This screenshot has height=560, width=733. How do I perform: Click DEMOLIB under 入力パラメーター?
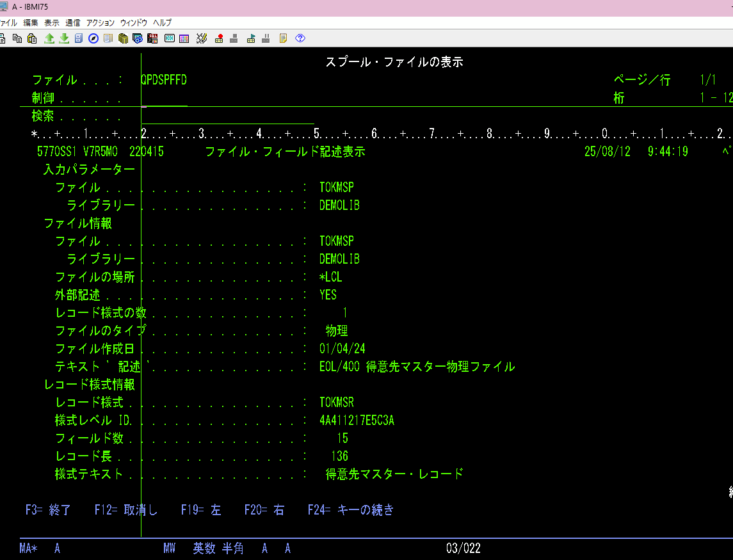click(x=339, y=205)
